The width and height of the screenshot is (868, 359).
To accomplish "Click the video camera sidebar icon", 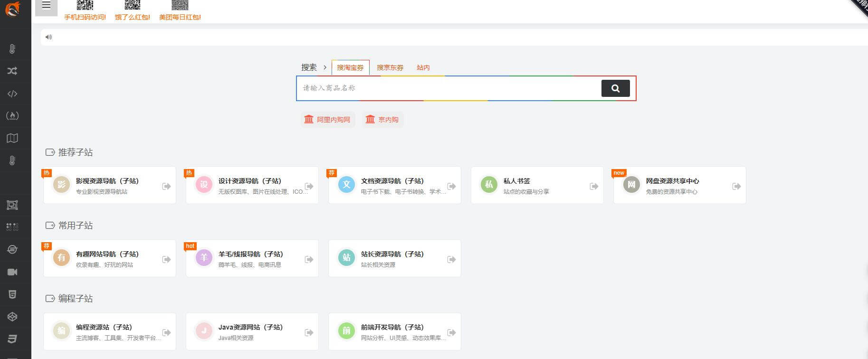I will (x=12, y=272).
